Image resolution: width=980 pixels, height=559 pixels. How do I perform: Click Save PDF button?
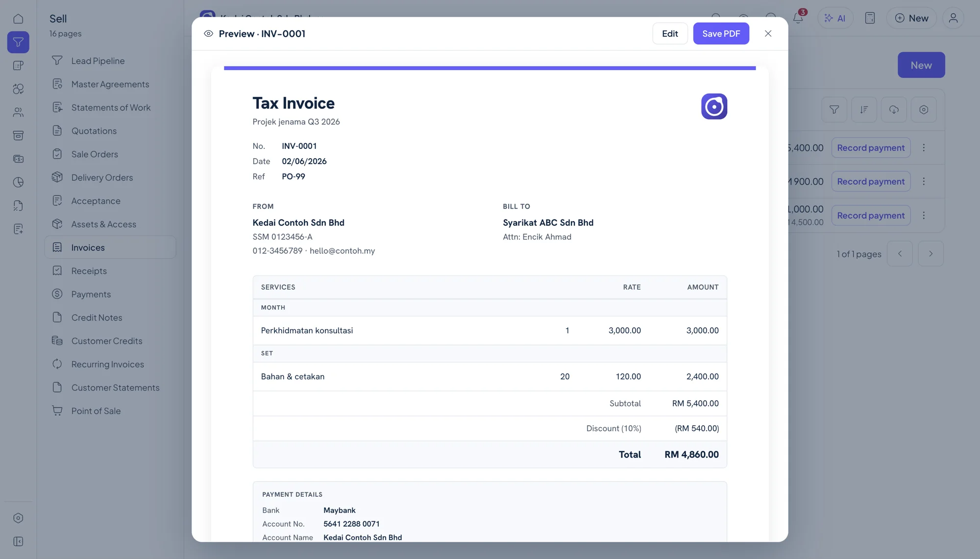[x=721, y=33]
